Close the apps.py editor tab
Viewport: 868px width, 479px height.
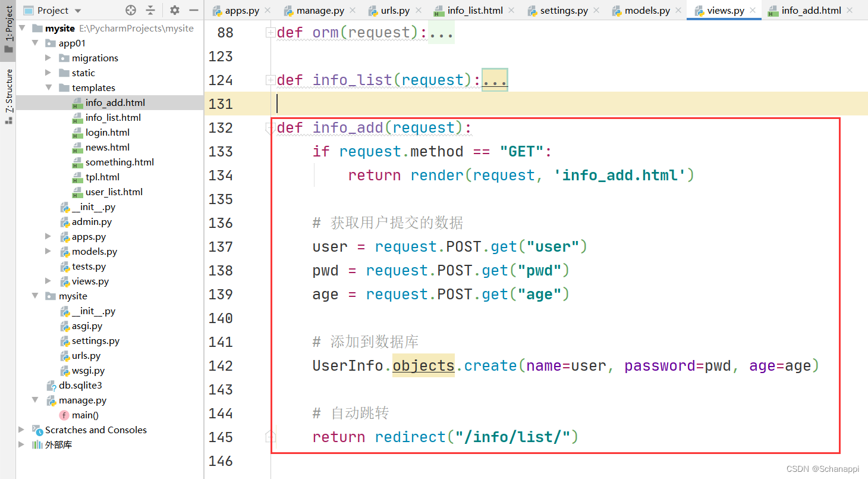click(267, 11)
